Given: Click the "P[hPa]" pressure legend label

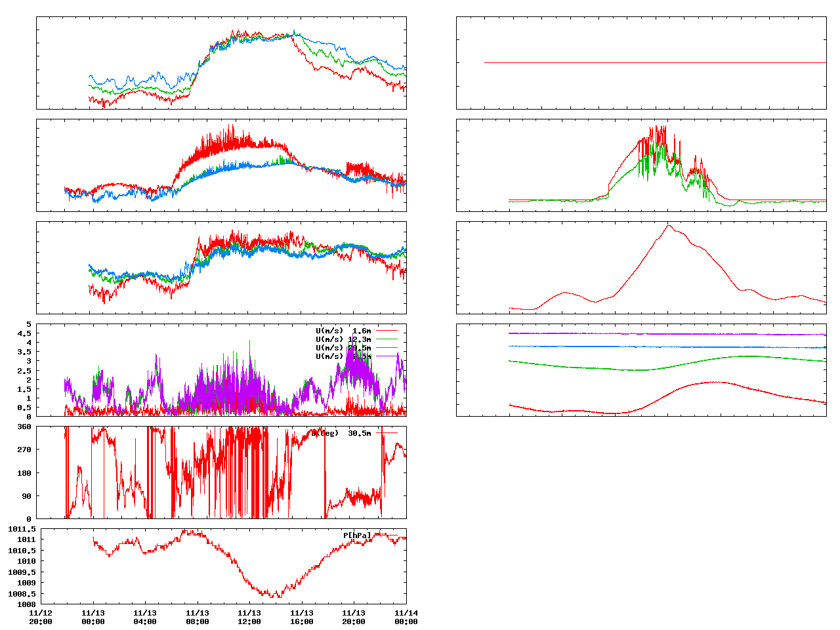Looking at the screenshot, I should [x=357, y=535].
